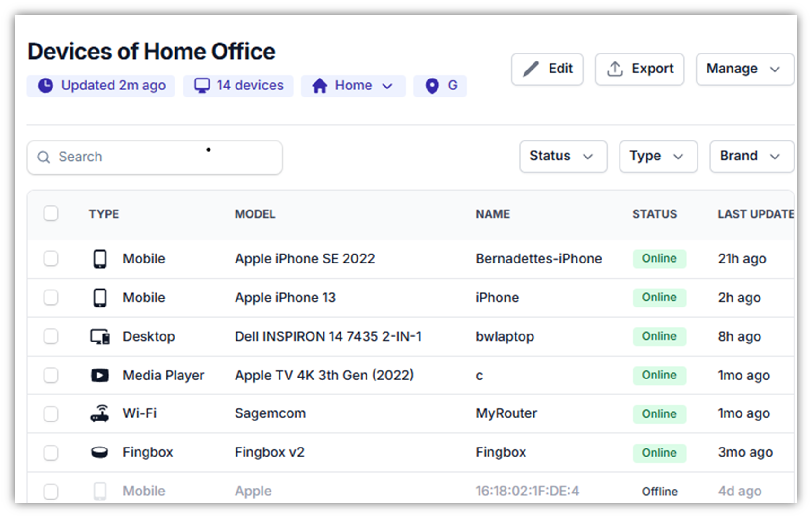Select the checkbox for MyRouter row
The image size is (812, 518).
(51, 414)
